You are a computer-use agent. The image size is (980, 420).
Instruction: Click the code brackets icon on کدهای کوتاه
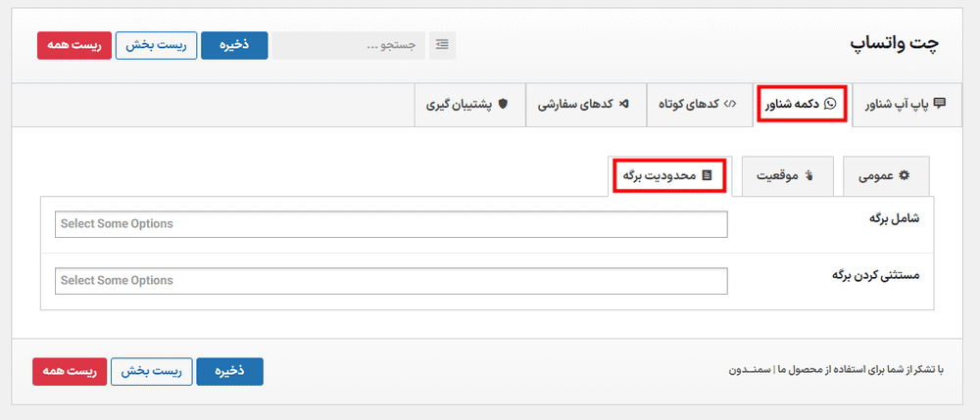pos(730,104)
